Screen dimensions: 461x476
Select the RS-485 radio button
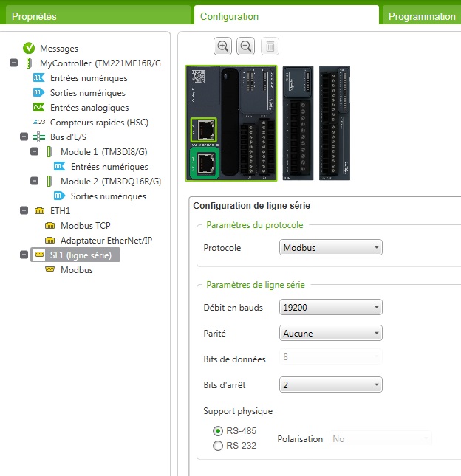217,431
